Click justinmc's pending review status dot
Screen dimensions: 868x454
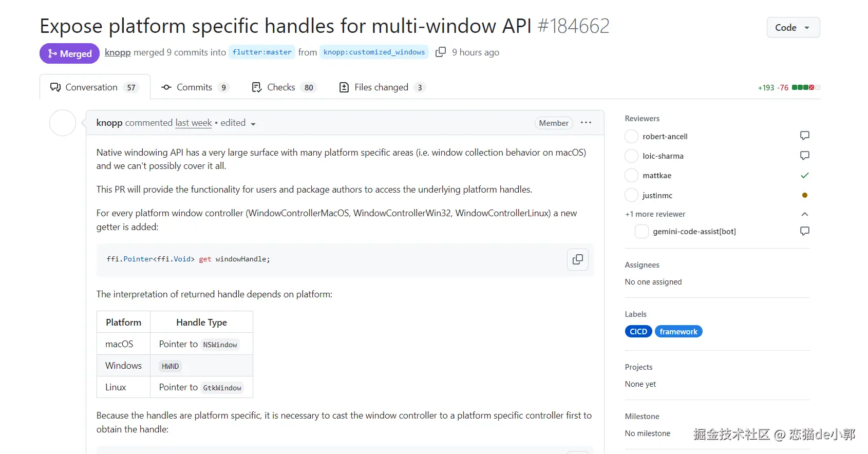(804, 195)
